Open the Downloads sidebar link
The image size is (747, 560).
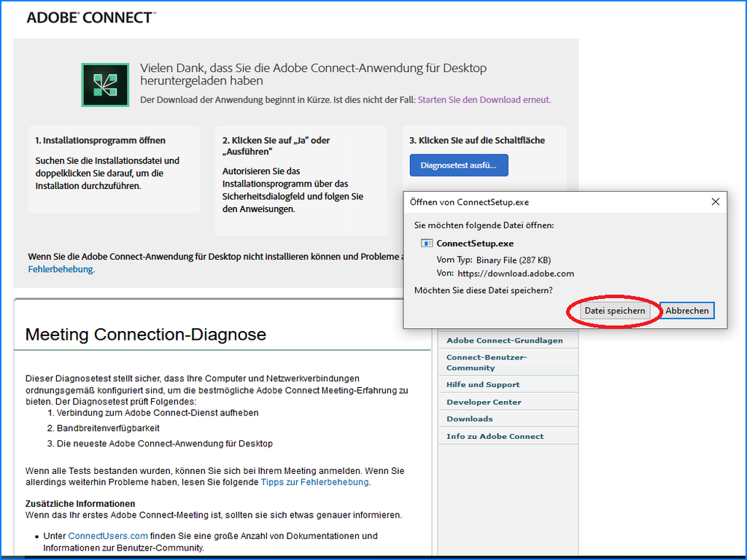click(x=469, y=419)
